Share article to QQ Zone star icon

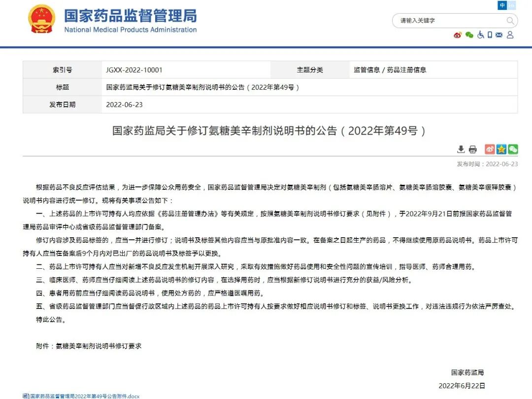[x=501, y=149]
